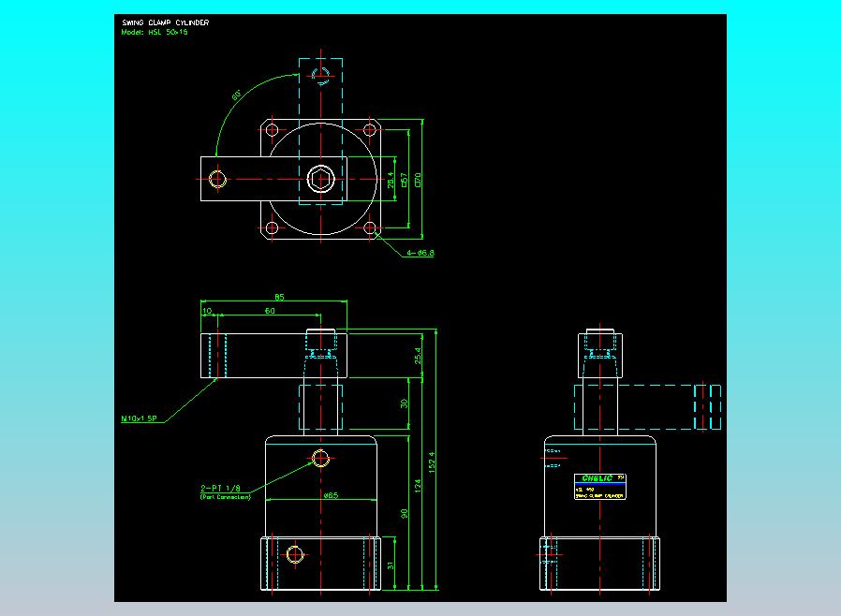This screenshot has height=616, width=841.
Task: Click the hex socket in the top view
Action: pyautogui.click(x=320, y=179)
